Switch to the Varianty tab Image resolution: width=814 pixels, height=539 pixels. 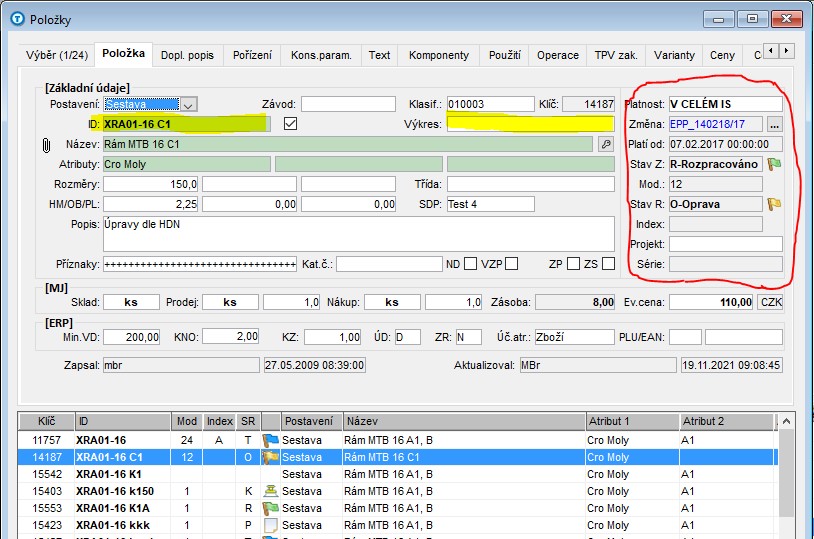[674, 55]
